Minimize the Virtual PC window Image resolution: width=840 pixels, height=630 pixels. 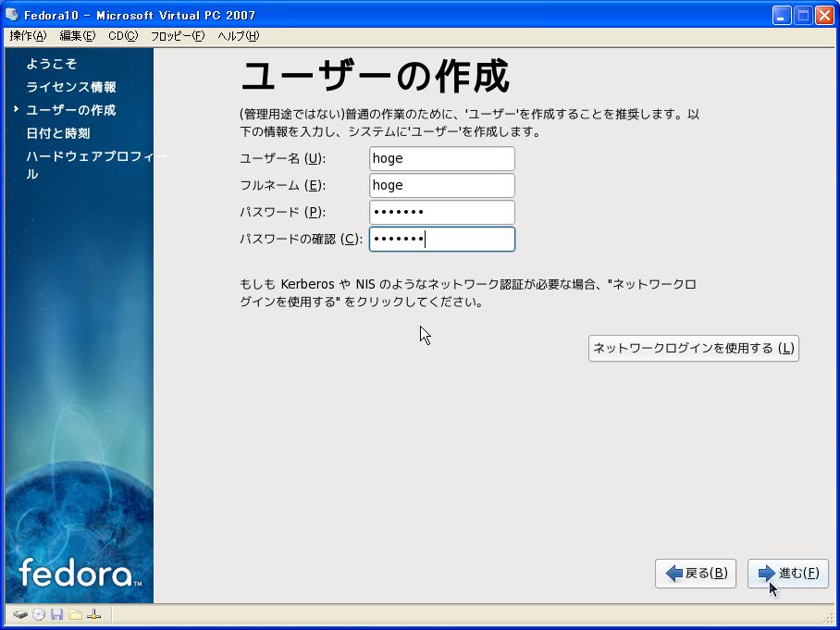coord(782,15)
